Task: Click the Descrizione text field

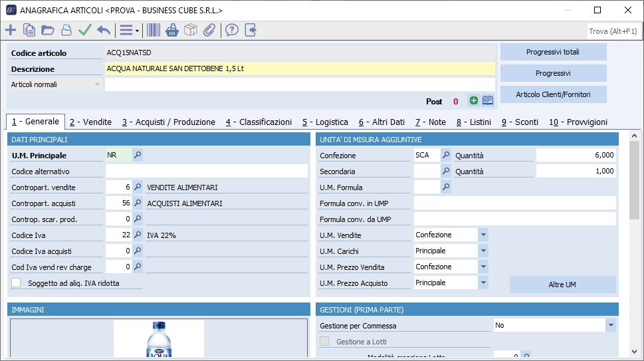Action: 299,68
